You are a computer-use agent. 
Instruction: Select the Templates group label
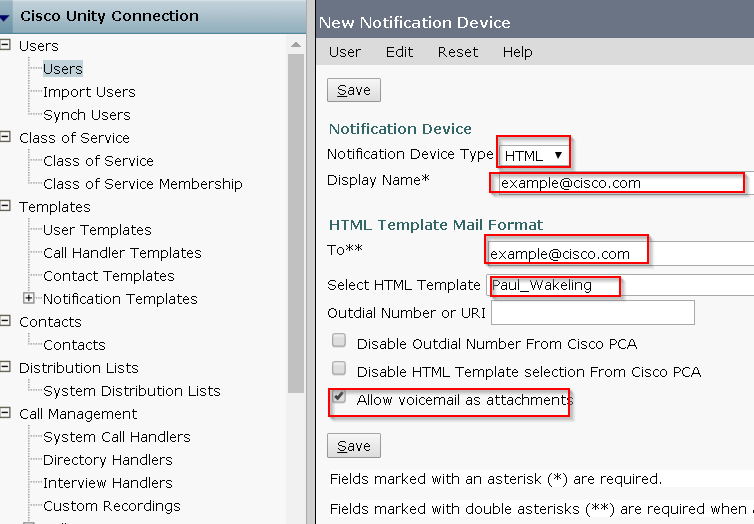point(55,207)
